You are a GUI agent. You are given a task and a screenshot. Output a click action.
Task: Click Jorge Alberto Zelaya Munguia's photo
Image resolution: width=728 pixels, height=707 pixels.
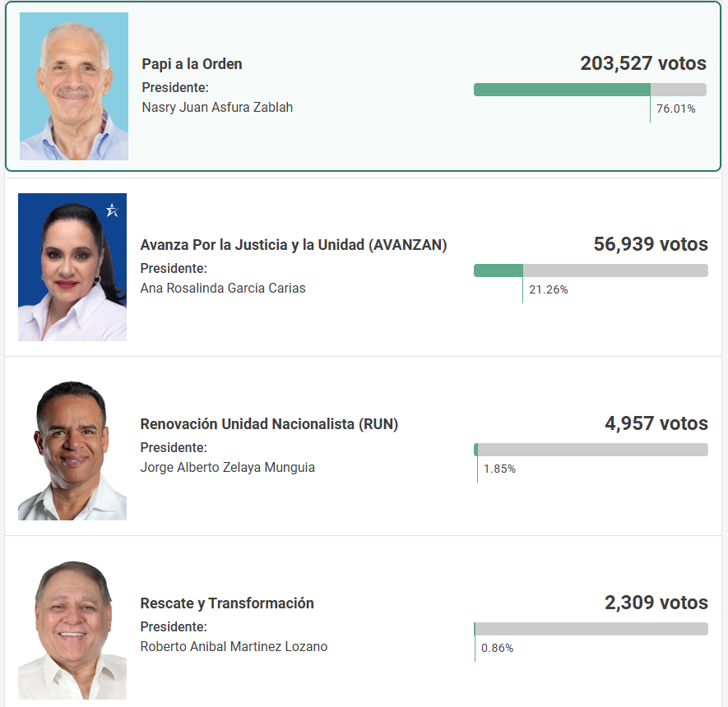[x=72, y=446]
